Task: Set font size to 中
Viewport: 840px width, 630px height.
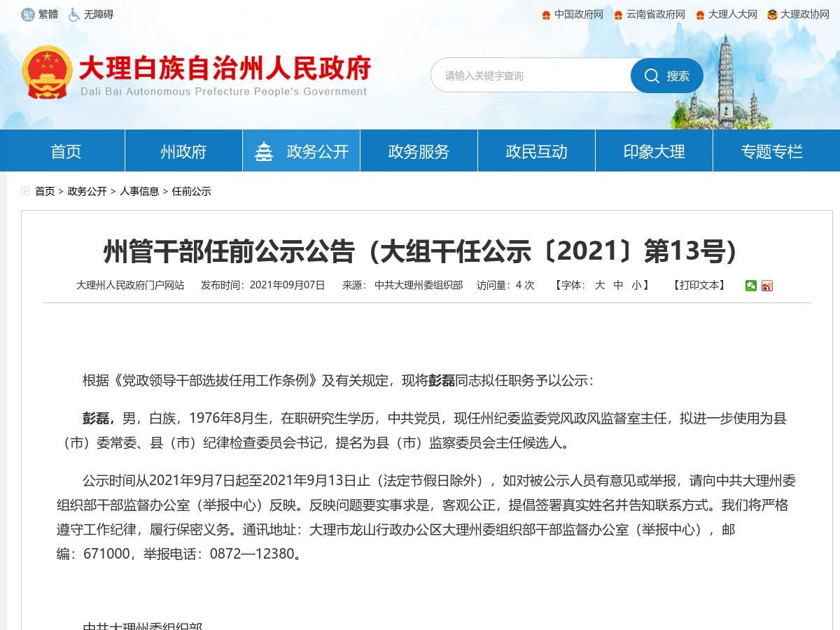Action: 618,285
